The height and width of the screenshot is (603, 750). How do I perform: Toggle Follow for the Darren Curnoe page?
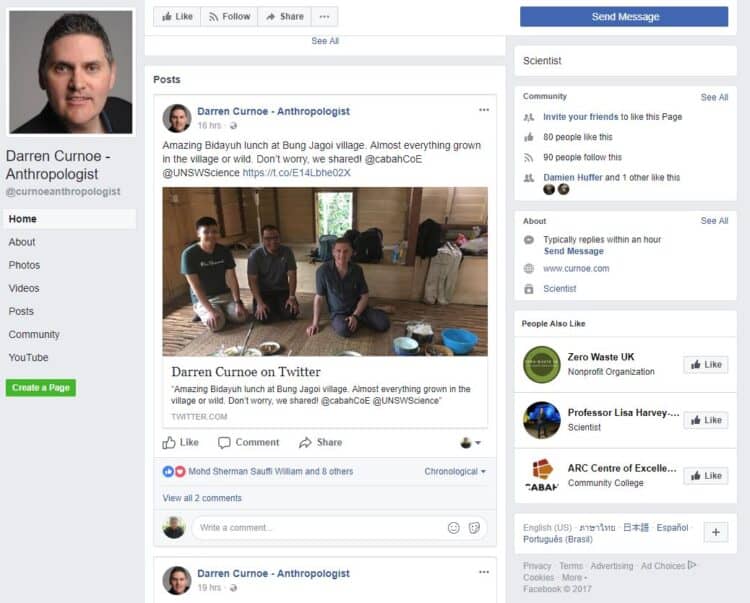[228, 16]
